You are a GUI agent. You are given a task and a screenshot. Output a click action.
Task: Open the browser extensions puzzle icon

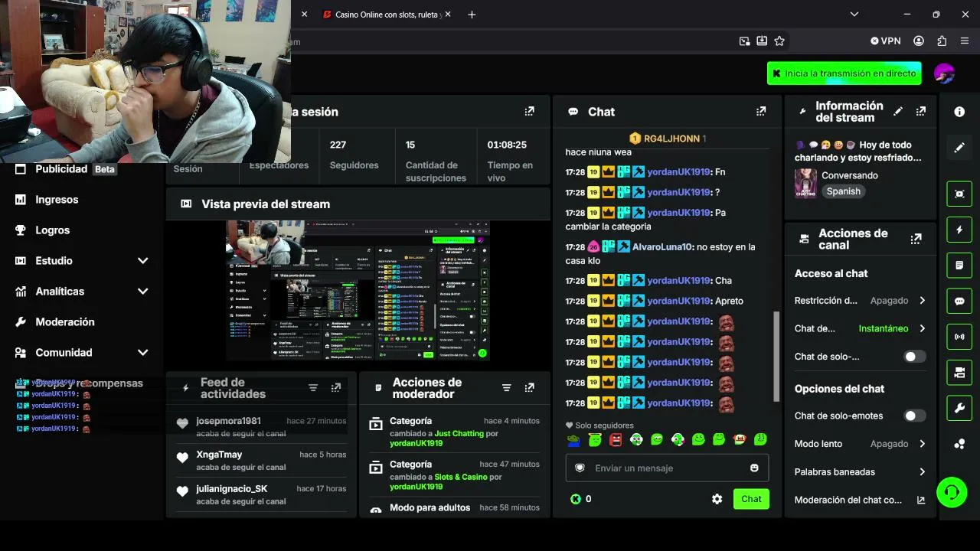(x=942, y=41)
